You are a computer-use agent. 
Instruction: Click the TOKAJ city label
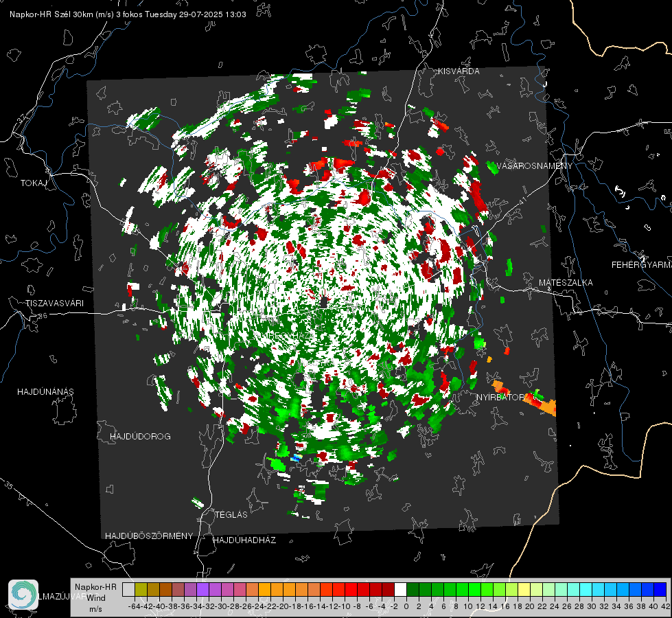coord(34,183)
